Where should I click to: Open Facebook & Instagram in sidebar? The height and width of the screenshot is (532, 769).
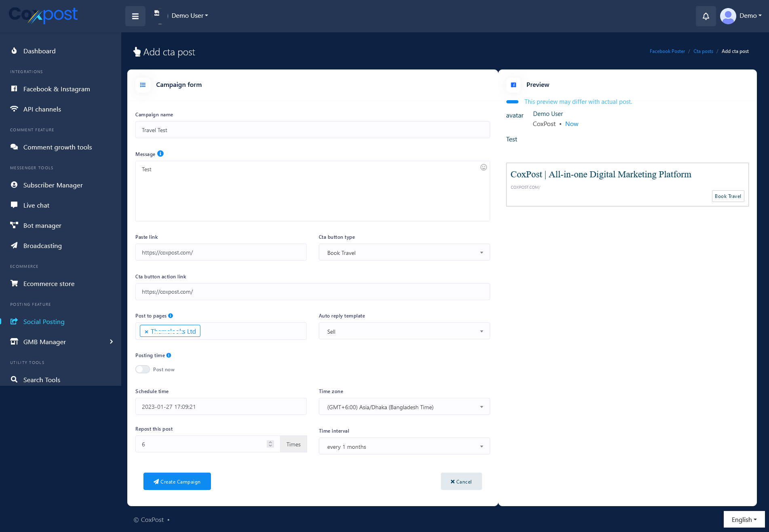(x=57, y=89)
